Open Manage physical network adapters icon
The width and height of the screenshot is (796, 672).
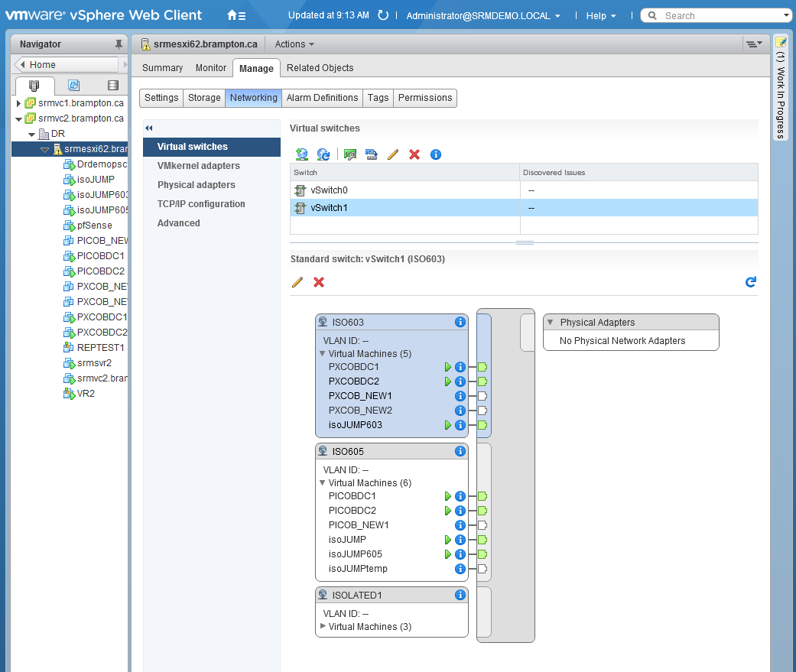[349, 154]
